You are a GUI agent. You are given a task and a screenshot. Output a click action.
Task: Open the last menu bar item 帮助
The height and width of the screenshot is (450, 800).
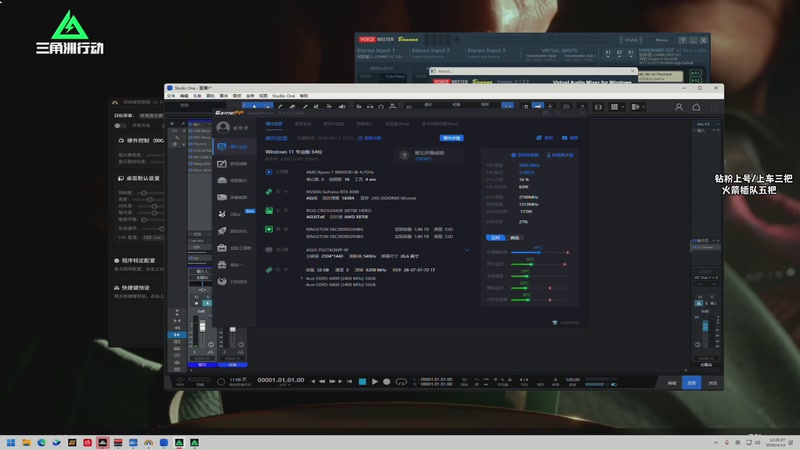pos(304,96)
